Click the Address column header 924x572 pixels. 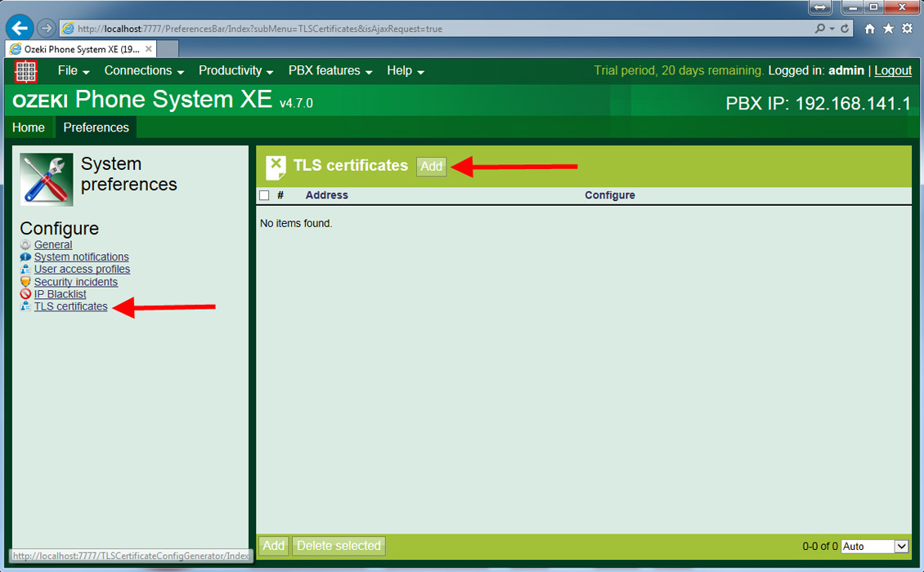326,195
